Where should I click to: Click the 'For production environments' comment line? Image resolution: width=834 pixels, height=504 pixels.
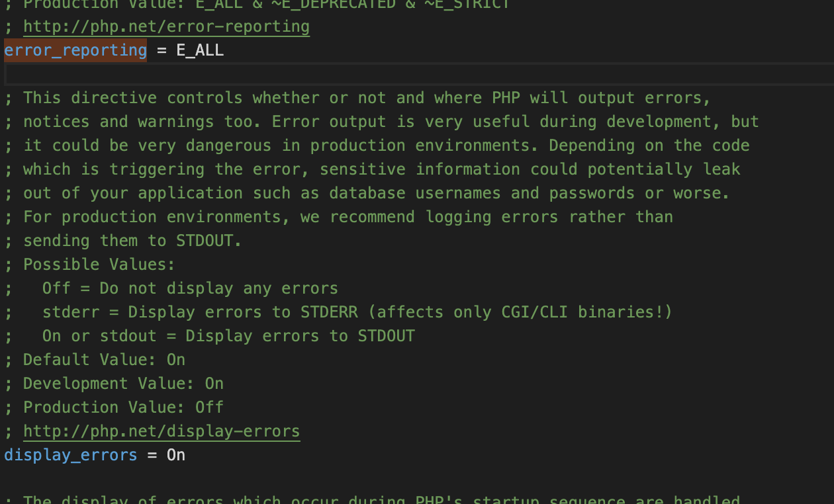(338, 217)
